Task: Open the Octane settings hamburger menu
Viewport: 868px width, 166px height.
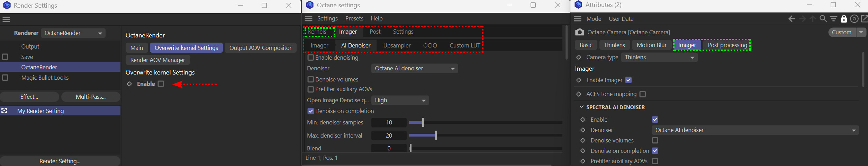Action: pyautogui.click(x=309, y=18)
